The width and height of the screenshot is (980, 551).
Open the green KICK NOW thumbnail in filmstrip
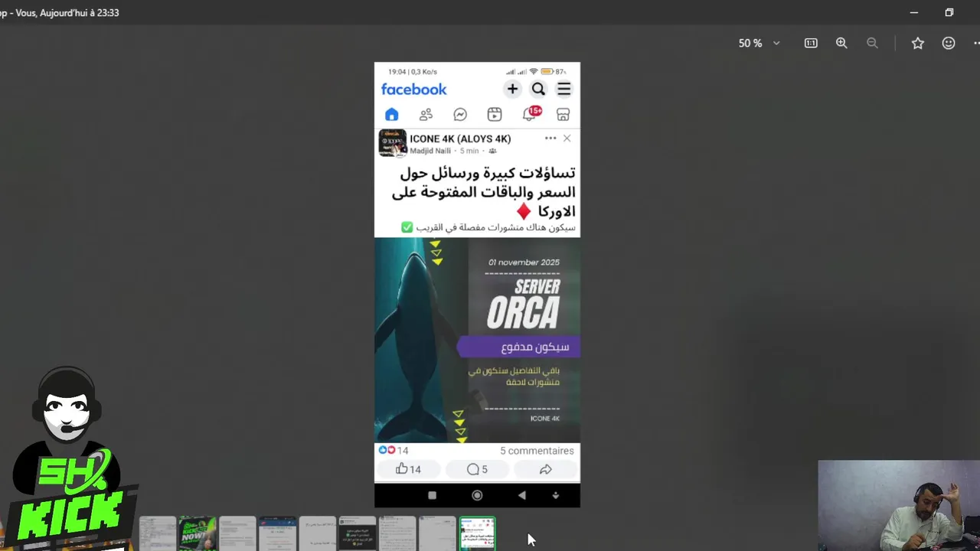point(198,533)
